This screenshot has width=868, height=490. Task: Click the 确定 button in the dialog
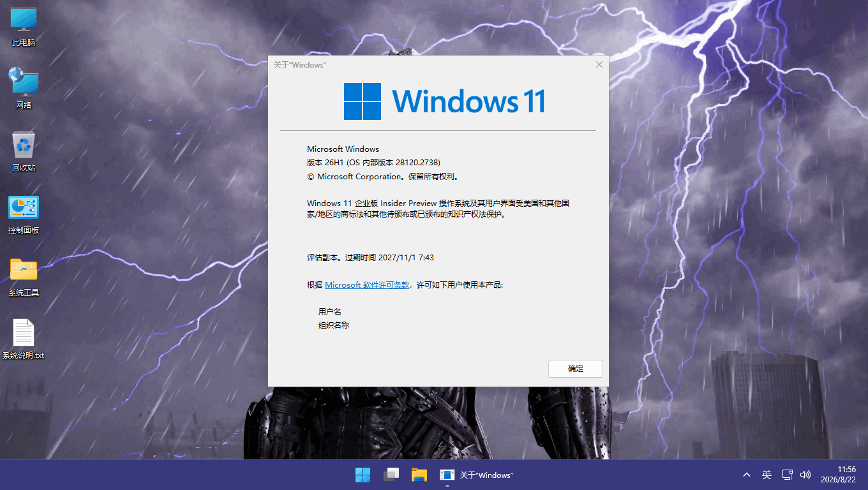click(x=576, y=368)
